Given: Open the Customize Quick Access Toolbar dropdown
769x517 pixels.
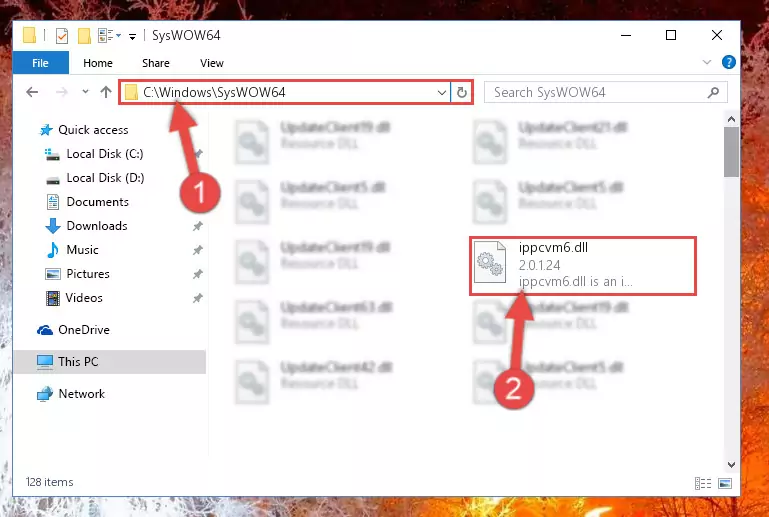Looking at the screenshot, I should (x=132, y=37).
